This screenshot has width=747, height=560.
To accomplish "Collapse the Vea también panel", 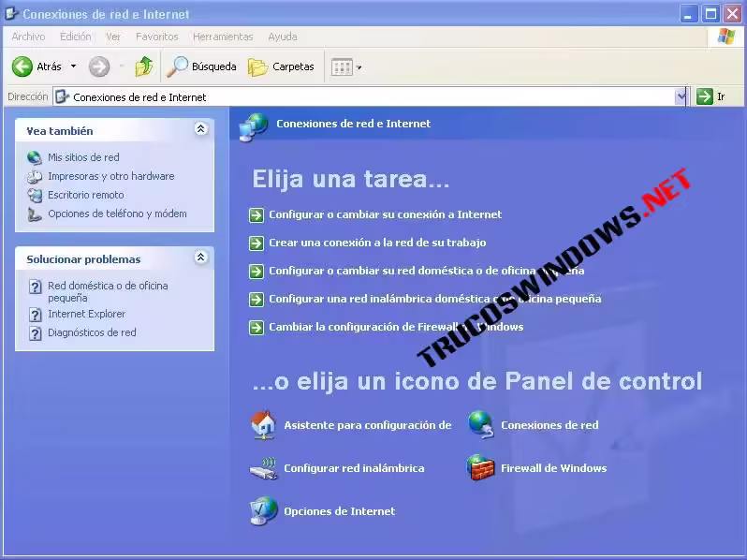I will 200,128.
